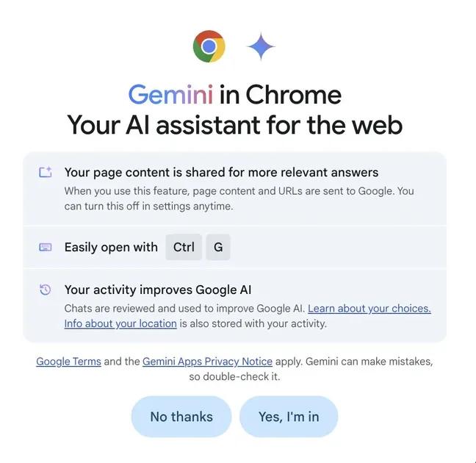Image resolution: width=476 pixels, height=463 pixels.
Task: Open the Google Terms link
Action: tap(68, 362)
